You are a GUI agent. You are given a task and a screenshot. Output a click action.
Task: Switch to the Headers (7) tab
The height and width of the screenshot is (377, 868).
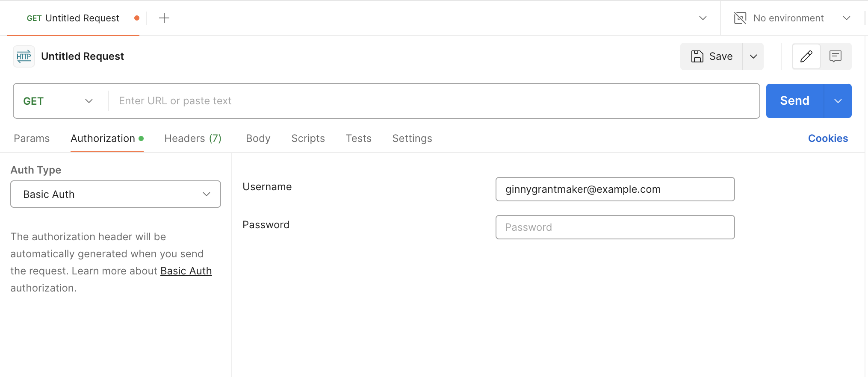pos(193,138)
